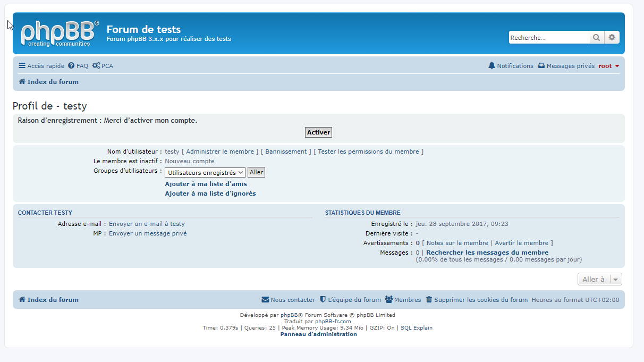Click the phpBB logo in header
Screen dimensions: 644x362
click(x=60, y=33)
